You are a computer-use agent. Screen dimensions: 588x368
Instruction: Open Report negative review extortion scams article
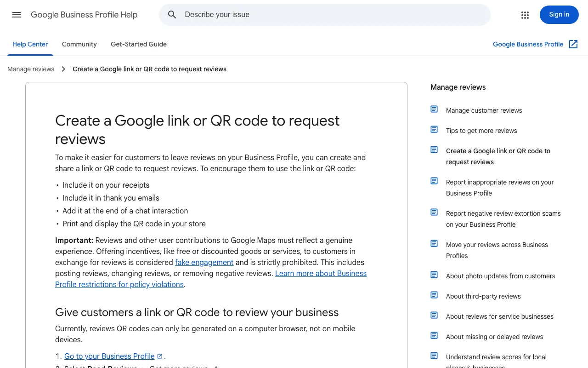coord(503,219)
